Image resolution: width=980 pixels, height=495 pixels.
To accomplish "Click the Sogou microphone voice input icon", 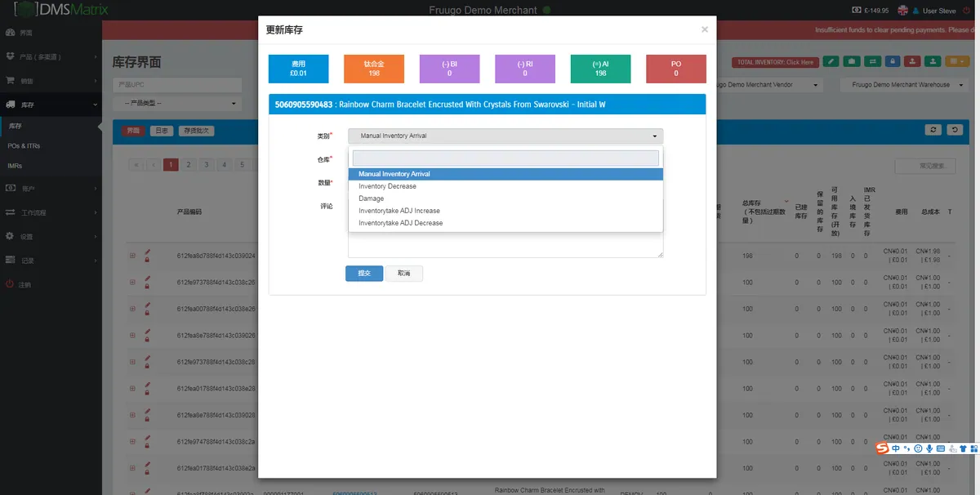I will (x=929, y=448).
